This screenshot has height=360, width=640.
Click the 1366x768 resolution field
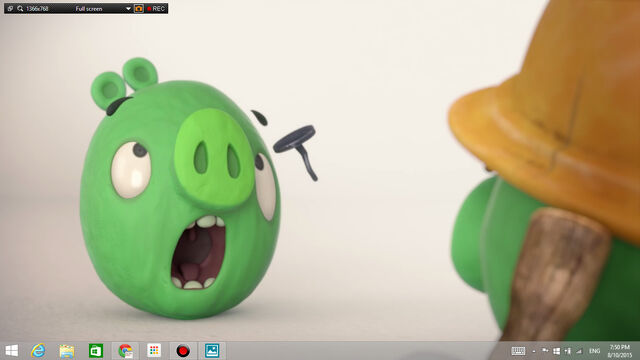(37, 9)
